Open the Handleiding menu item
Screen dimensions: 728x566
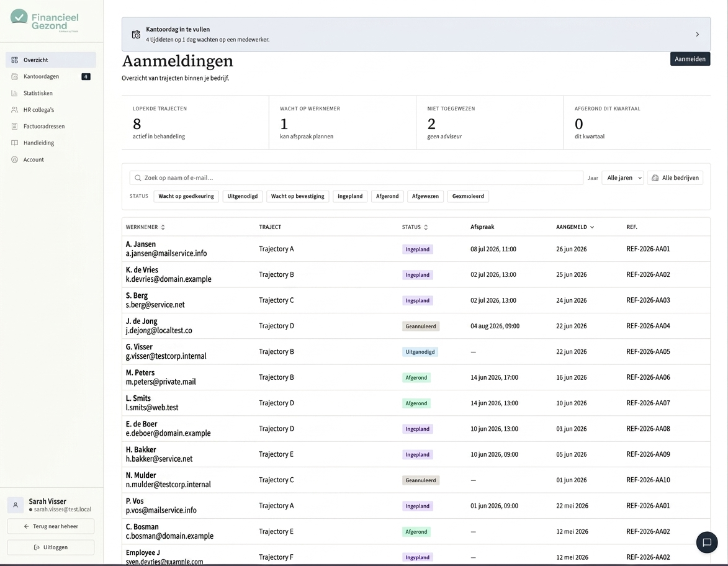[51, 143]
